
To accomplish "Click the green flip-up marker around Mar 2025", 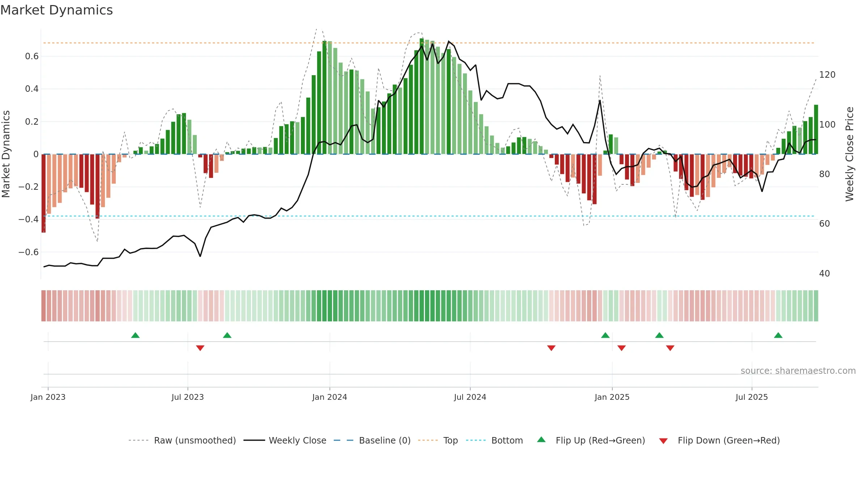I will tap(659, 335).
